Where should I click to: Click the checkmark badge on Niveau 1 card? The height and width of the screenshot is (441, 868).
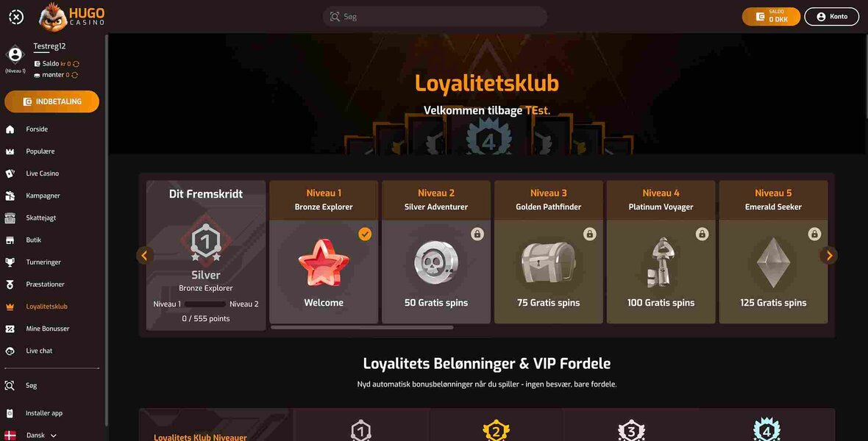365,234
